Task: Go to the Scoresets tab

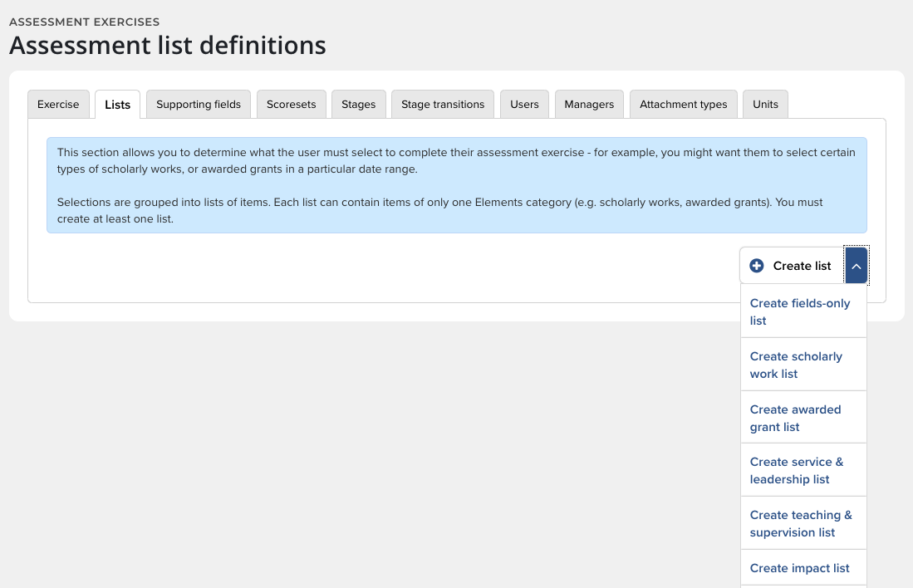Action: 291,105
